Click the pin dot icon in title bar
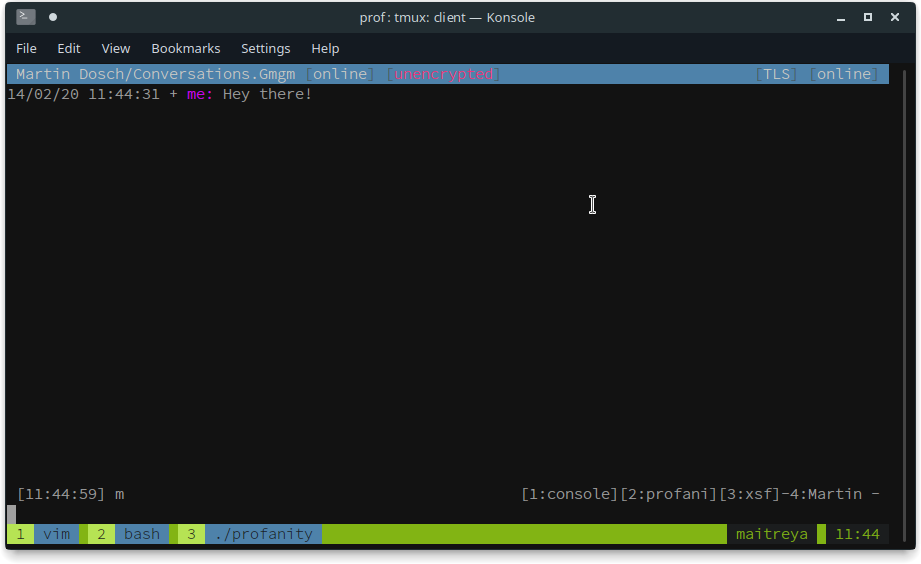Screen dimensions: 921x564 coord(53,17)
